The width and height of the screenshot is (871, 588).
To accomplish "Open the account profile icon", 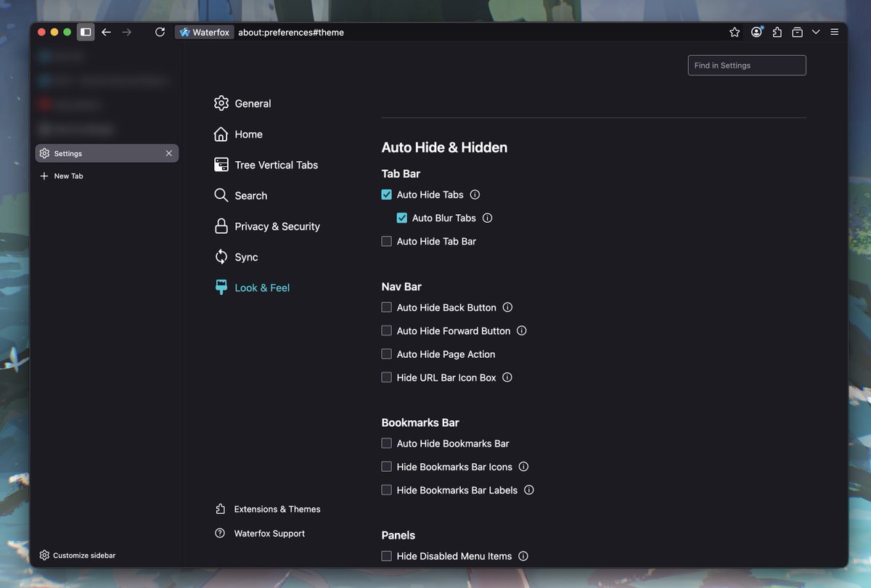I will point(757,32).
